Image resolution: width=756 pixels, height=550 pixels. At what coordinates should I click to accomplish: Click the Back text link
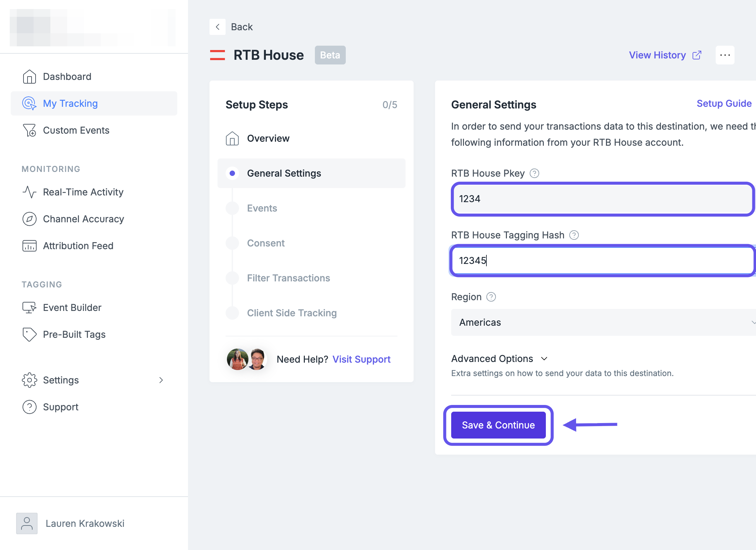242,27
